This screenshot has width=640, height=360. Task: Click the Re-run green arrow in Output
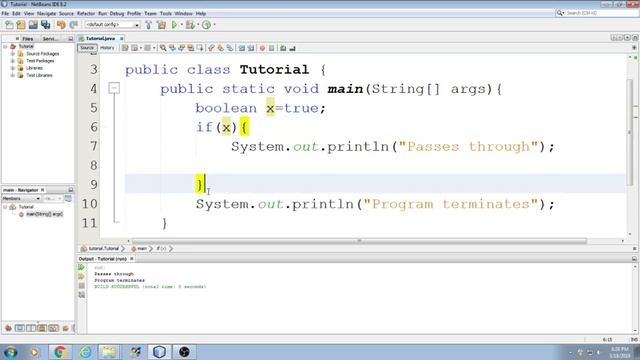82,267
